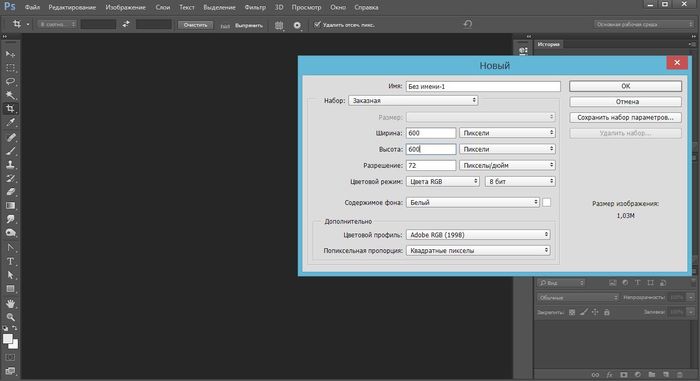Select the Magic Wand tool

pos(10,95)
